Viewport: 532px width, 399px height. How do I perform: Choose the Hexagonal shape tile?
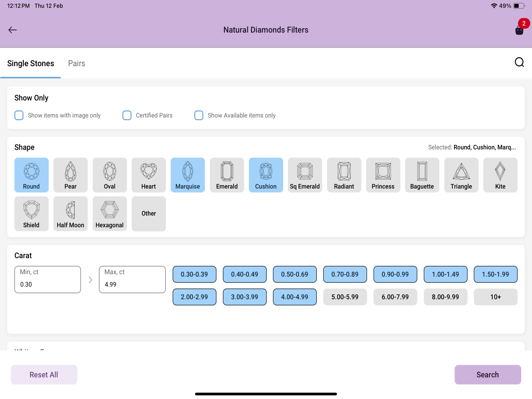[x=110, y=214]
